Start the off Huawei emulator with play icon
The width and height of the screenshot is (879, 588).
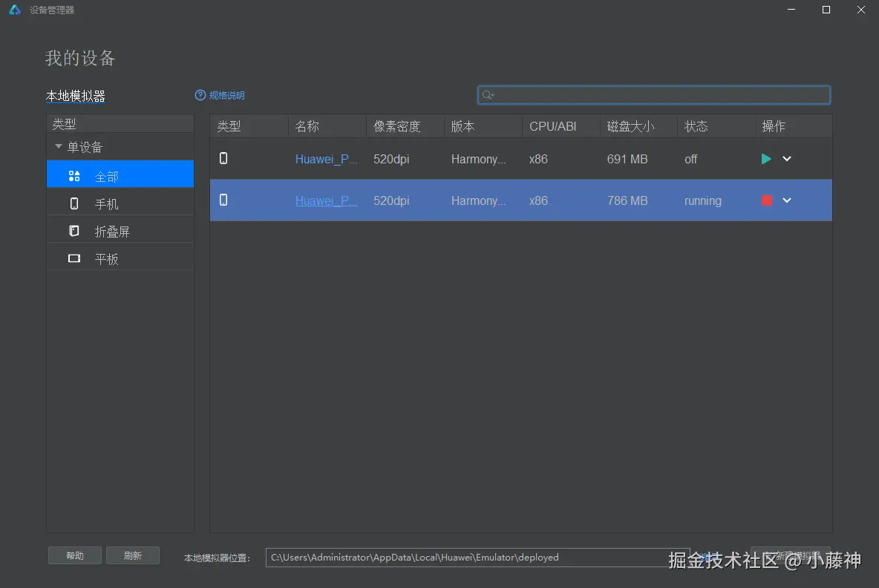[x=765, y=159]
